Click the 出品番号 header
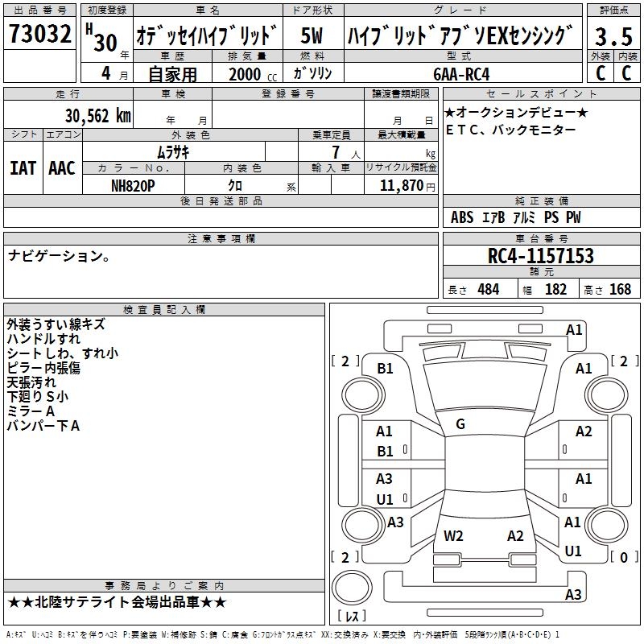 pyautogui.click(x=39, y=10)
